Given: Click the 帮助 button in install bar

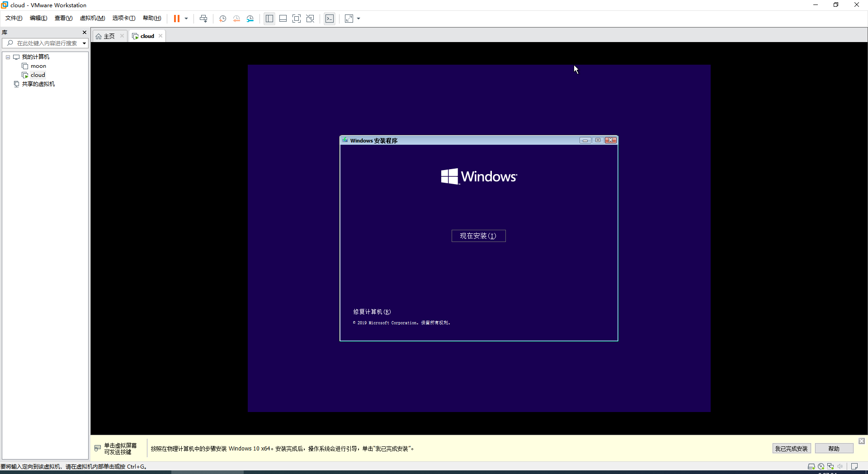Looking at the screenshot, I should [834, 449].
